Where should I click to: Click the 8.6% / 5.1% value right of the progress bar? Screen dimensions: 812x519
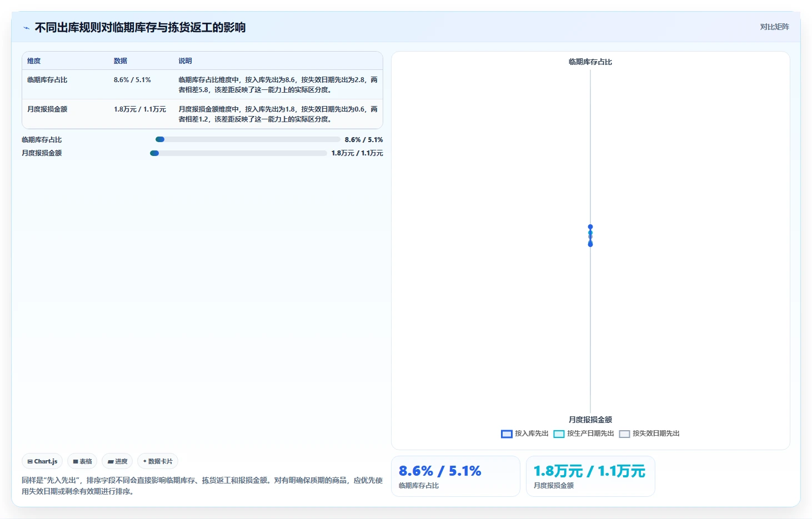pos(364,140)
